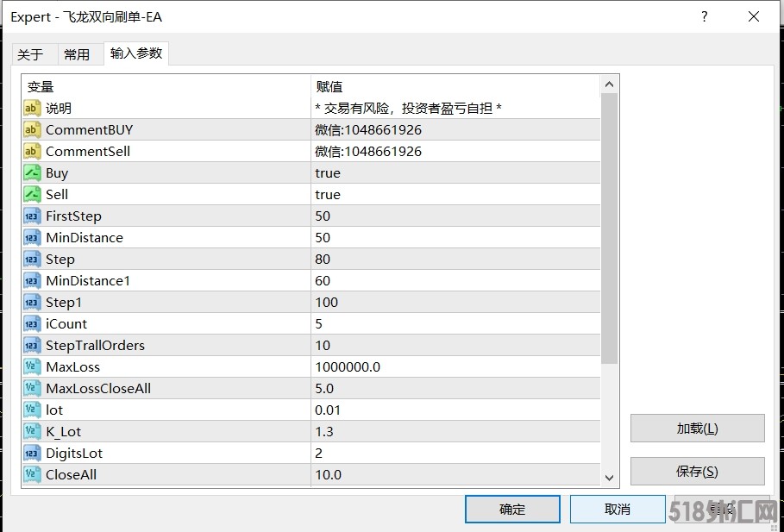This screenshot has width=784, height=532.
Task: Click the integer icon beside MinDistance
Action: point(32,237)
